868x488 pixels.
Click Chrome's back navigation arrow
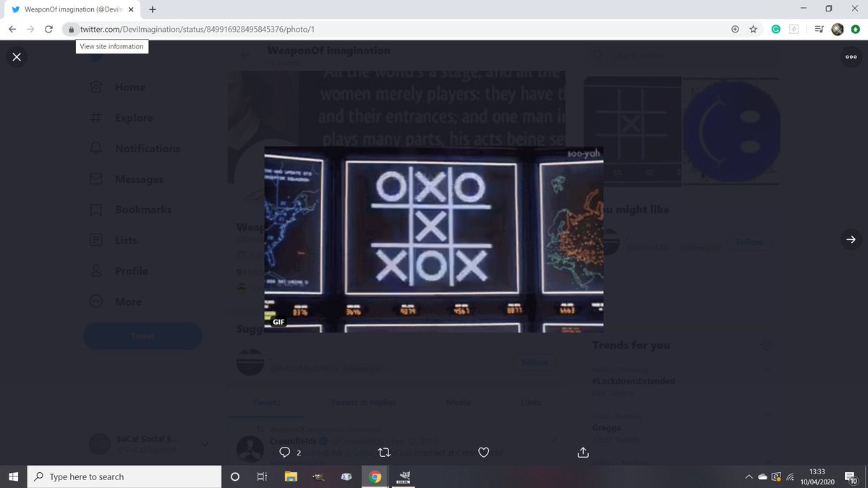point(12,30)
